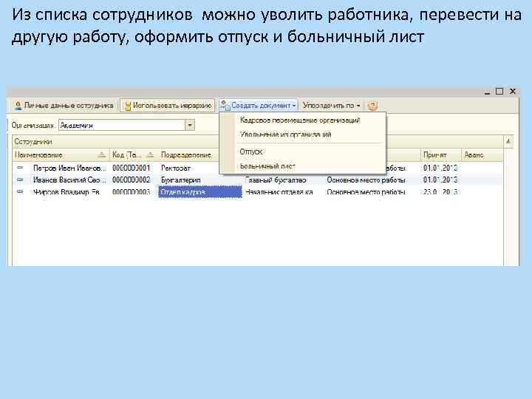The height and width of the screenshot is (399, 532).
Task: Click the Организация field with 'Академия'
Action: (x=122, y=125)
